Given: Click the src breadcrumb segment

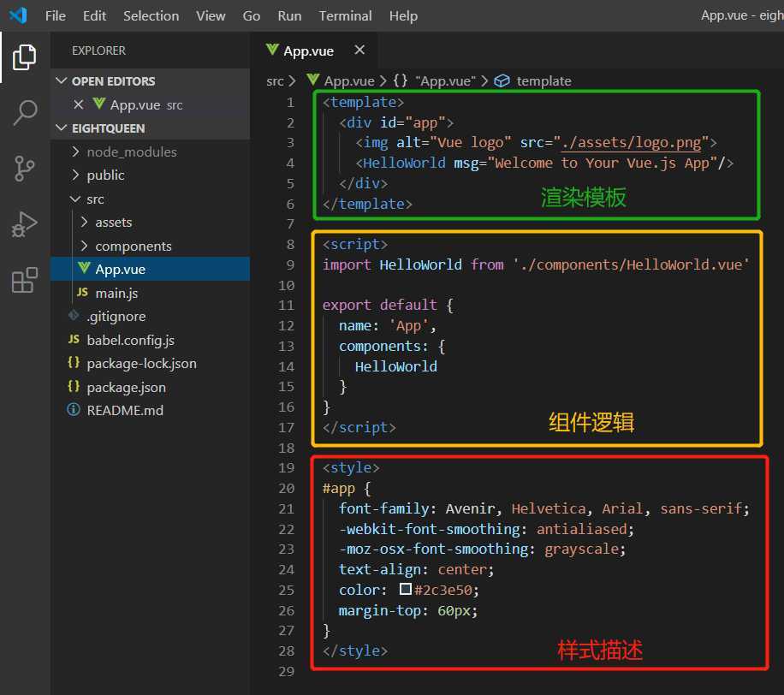Looking at the screenshot, I should click(x=275, y=81).
